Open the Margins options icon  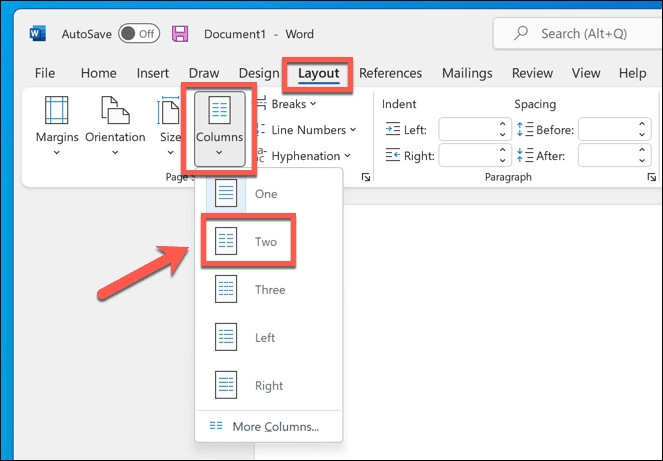56,110
